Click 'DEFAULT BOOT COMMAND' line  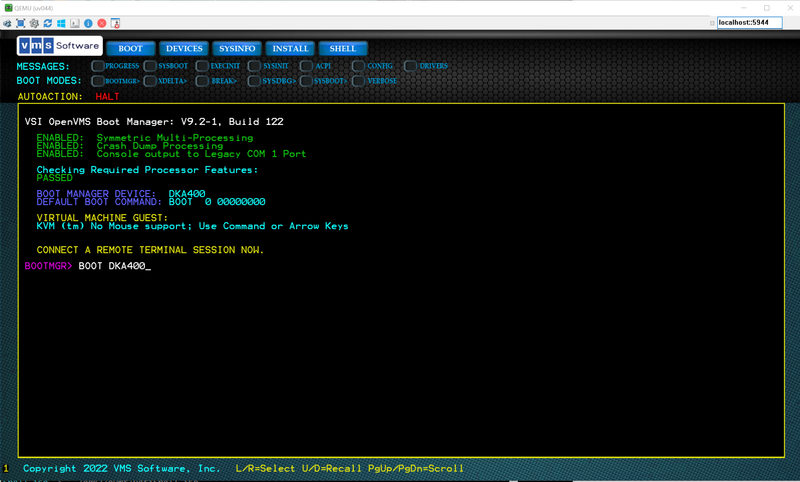pyautogui.click(x=151, y=202)
